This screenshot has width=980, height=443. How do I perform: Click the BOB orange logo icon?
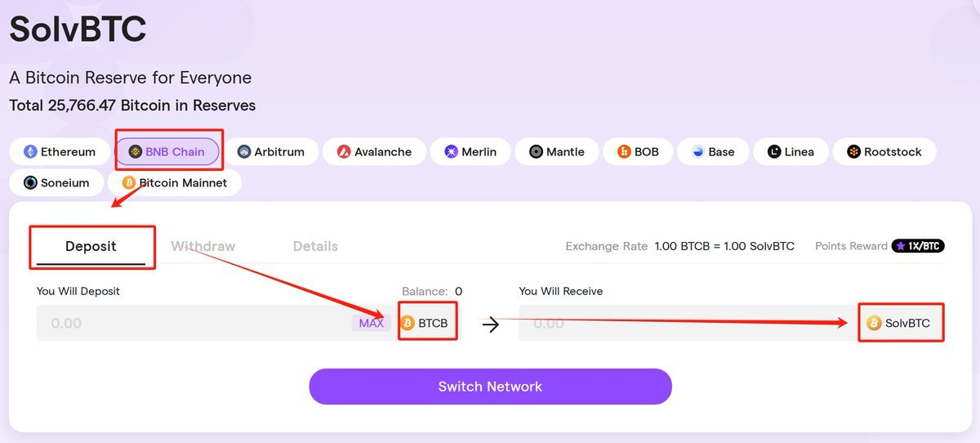point(624,152)
